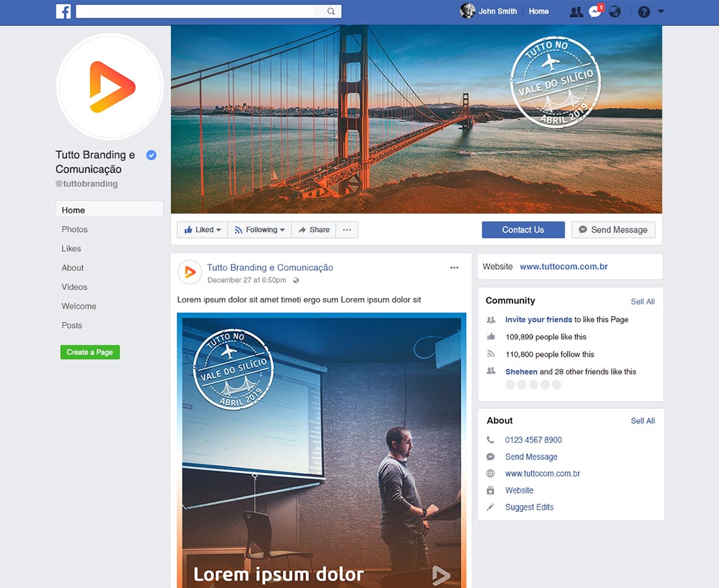Open the Photos section
The width and height of the screenshot is (719, 588).
tap(75, 229)
